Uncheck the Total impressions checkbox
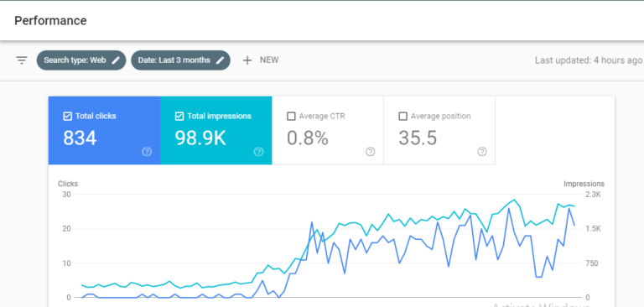644x307 pixels. [179, 117]
